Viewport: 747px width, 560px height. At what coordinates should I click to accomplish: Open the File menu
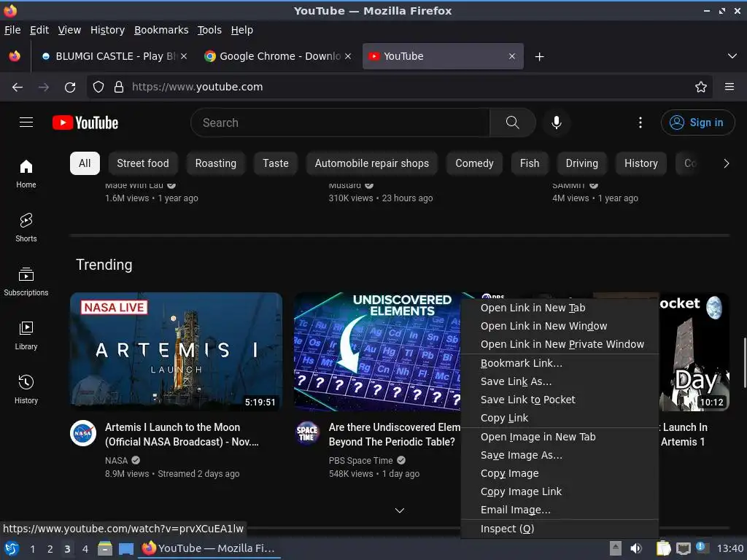[12, 30]
